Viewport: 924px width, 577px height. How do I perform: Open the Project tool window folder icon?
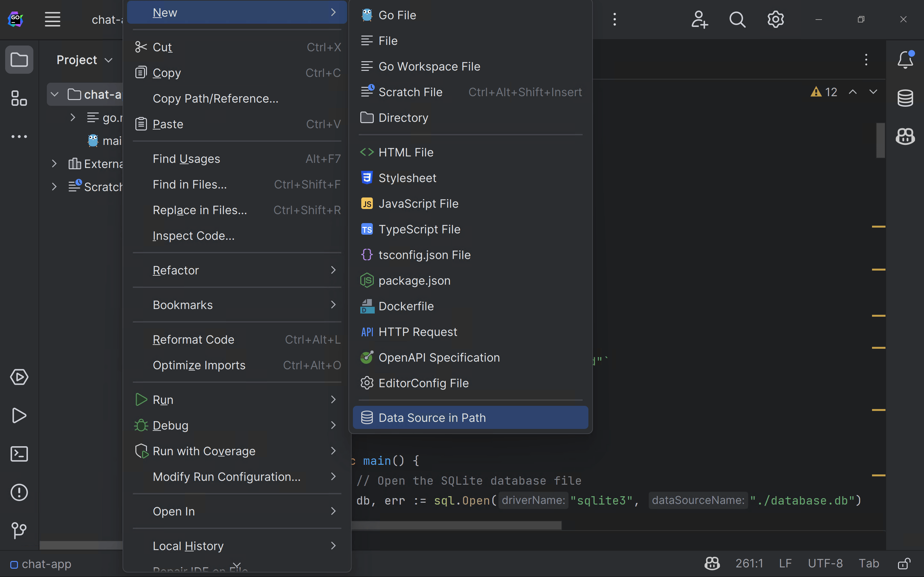[x=19, y=60]
